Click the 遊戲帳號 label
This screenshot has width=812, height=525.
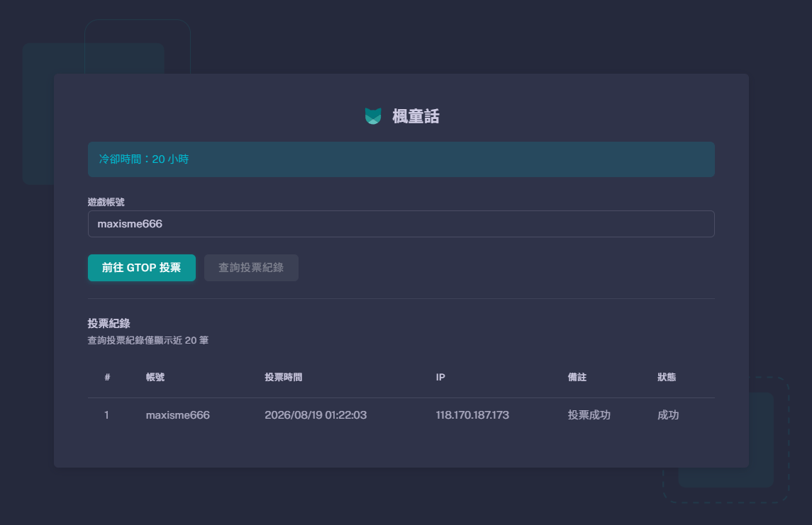[x=106, y=202]
